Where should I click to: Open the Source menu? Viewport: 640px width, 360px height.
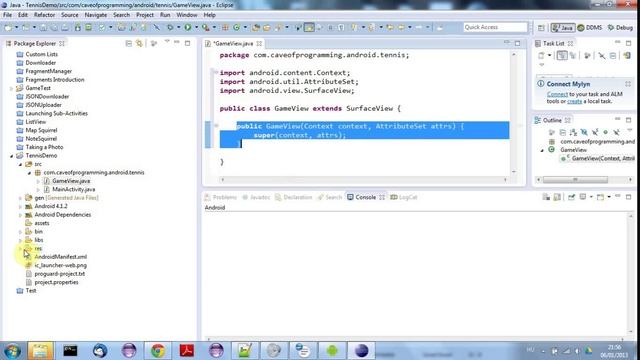click(x=69, y=15)
